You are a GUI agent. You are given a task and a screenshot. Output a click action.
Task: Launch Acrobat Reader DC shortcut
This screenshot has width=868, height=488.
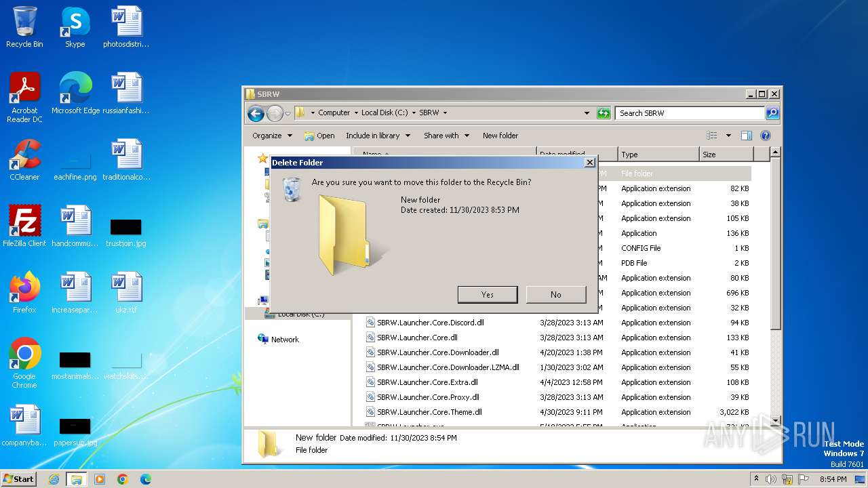point(24,98)
